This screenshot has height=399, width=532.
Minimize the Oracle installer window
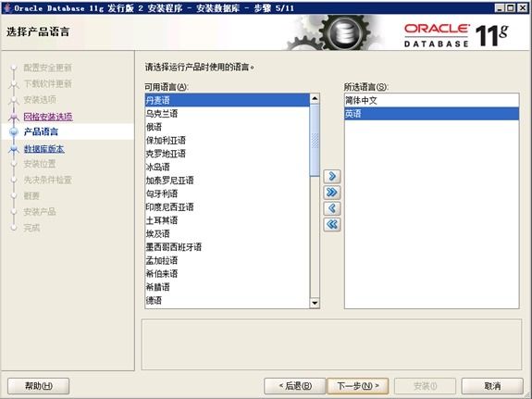(499, 8)
